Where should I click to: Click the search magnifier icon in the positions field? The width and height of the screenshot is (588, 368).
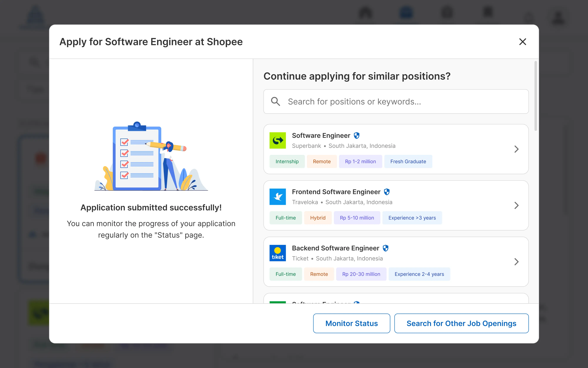click(x=275, y=101)
